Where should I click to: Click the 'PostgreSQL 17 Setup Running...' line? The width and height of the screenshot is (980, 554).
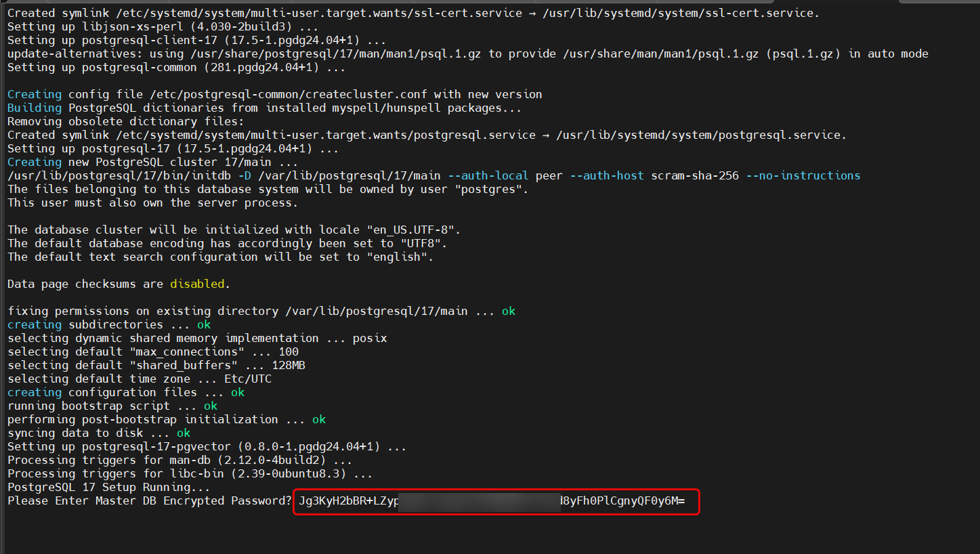coord(108,488)
